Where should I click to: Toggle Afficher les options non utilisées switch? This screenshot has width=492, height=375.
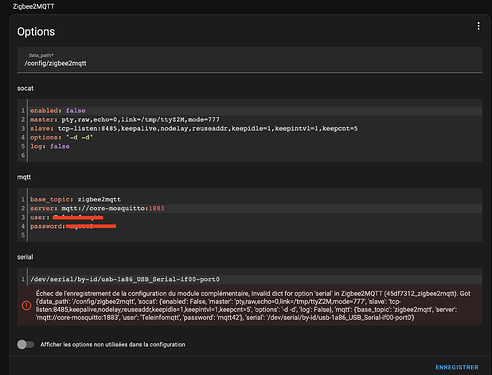pos(26,344)
